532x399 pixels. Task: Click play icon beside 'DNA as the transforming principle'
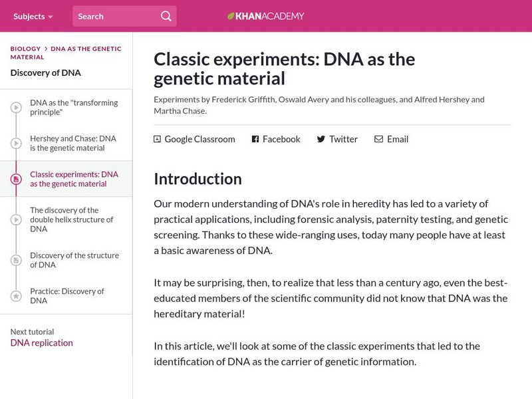pos(16,107)
